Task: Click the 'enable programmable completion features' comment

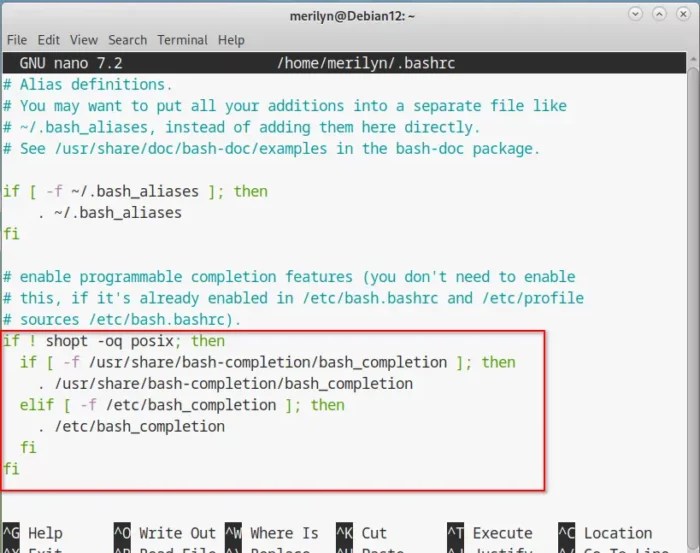Action: coord(289,277)
